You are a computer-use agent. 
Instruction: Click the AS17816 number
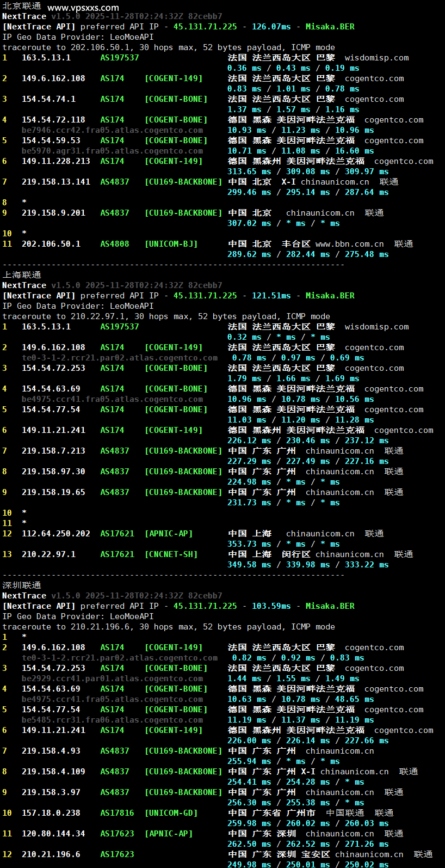tap(117, 813)
